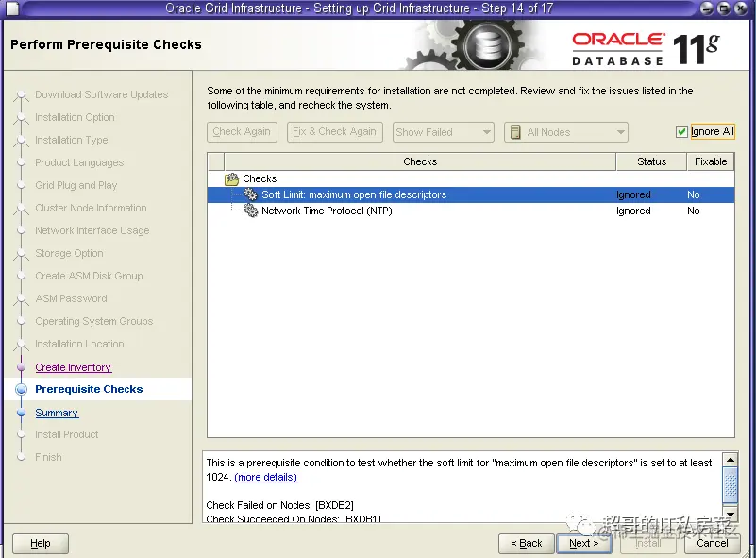Open Help for prerequisite checks
The image size is (756, 558).
(x=41, y=544)
